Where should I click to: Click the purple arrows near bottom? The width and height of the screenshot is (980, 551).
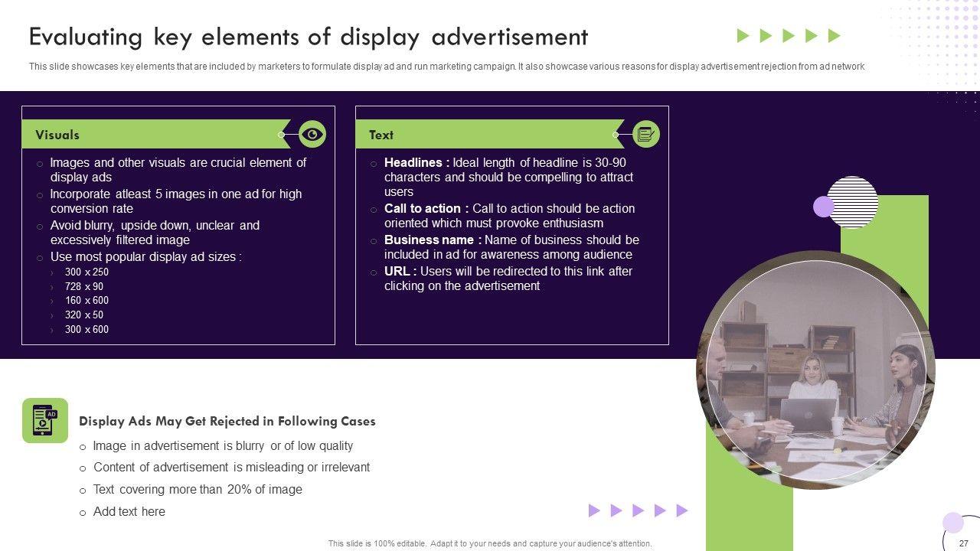[638, 510]
